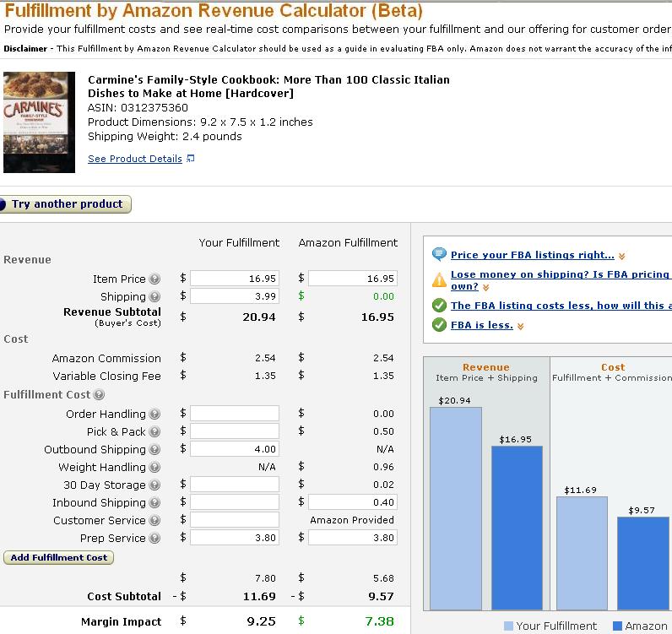Select the Your Fulfillment Cost Subtotal 11.69
Viewport: 672px width, 634px height.
pos(259,596)
